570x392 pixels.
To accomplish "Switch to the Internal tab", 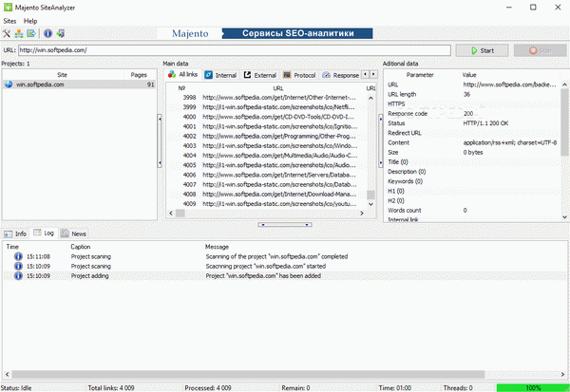I will [220, 75].
